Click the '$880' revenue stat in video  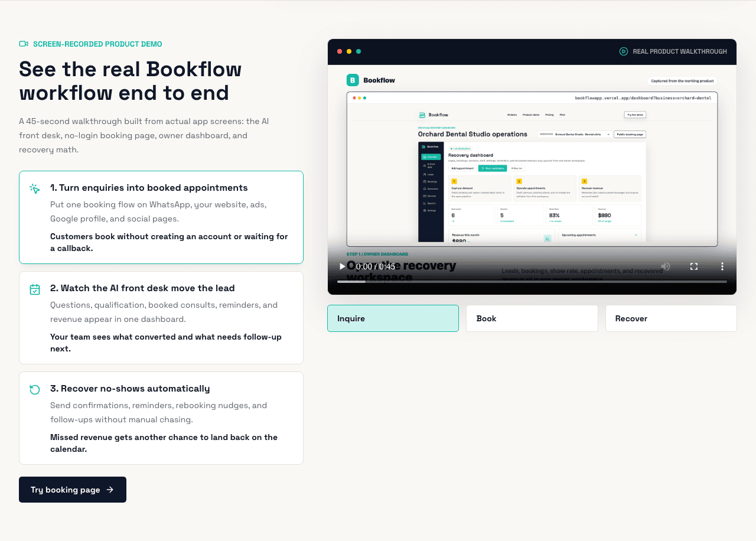(604, 216)
